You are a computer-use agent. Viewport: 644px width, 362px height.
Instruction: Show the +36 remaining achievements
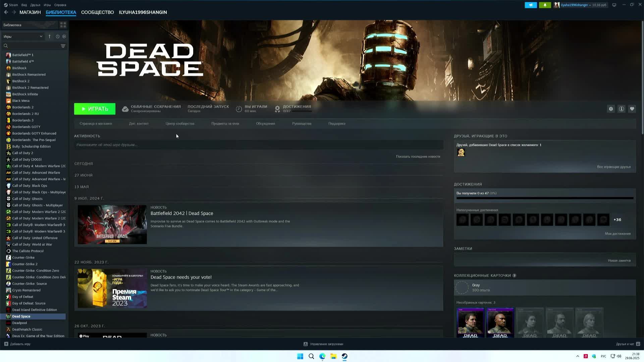point(617,220)
